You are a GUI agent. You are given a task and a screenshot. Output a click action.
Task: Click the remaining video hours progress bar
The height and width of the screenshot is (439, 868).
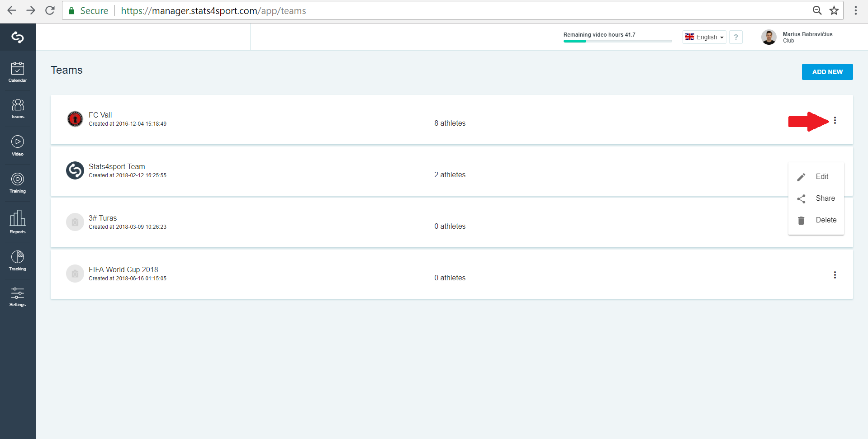[x=617, y=41]
